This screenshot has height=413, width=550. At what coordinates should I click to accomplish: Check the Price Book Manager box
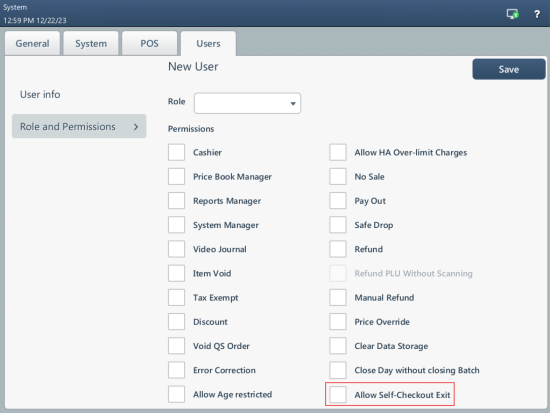click(176, 176)
